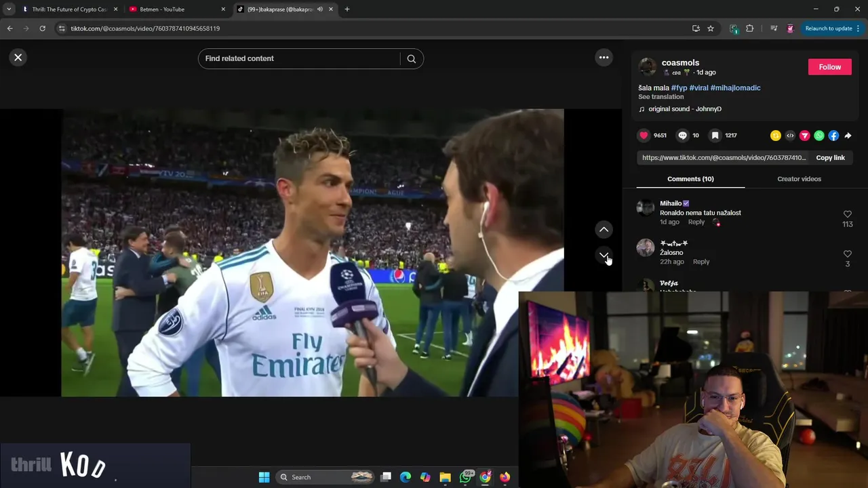The image size is (868, 488).
Task: Install app icon in address bar
Action: (x=696, y=28)
